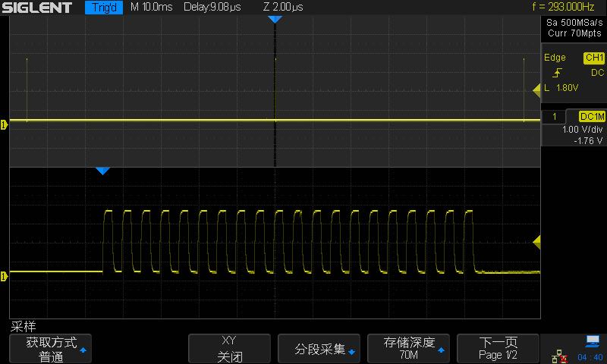Toggle the yellow CH1 trigger source badge
This screenshot has height=364, width=607.
pyautogui.click(x=593, y=58)
